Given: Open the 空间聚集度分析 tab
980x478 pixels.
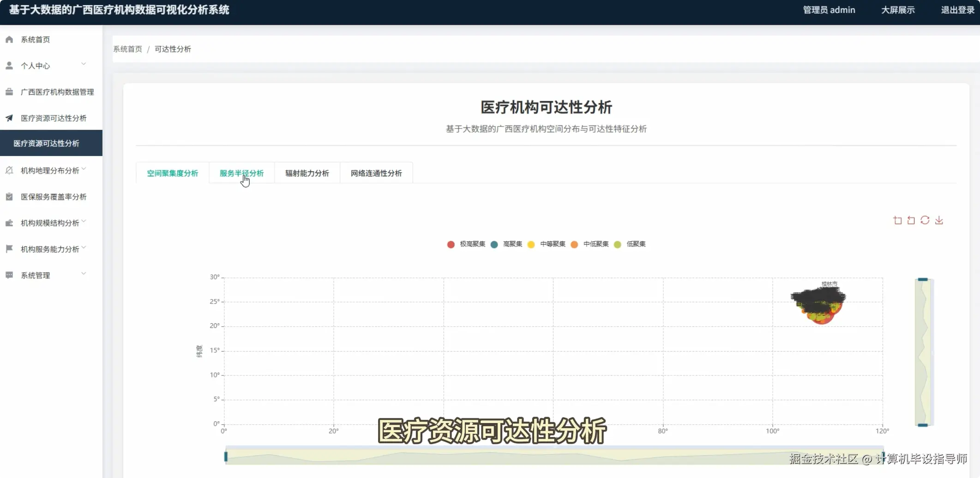Looking at the screenshot, I should [172, 173].
